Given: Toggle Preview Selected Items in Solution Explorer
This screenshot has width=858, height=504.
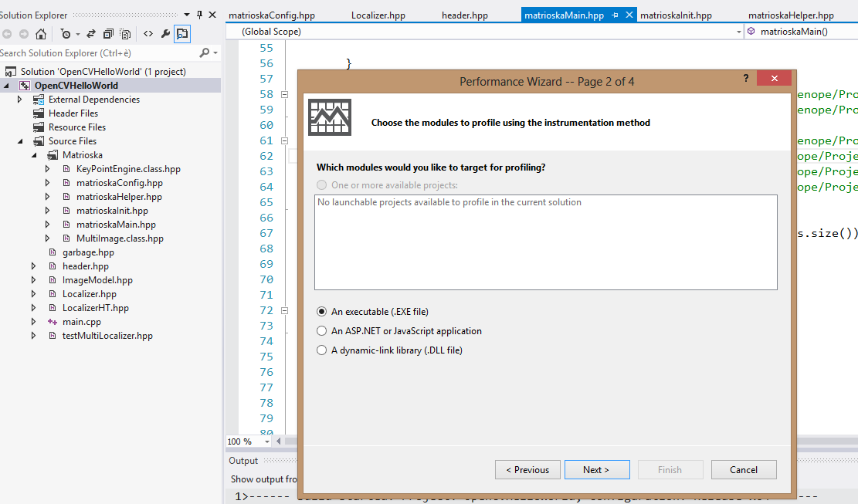Looking at the screenshot, I should click(x=125, y=34).
